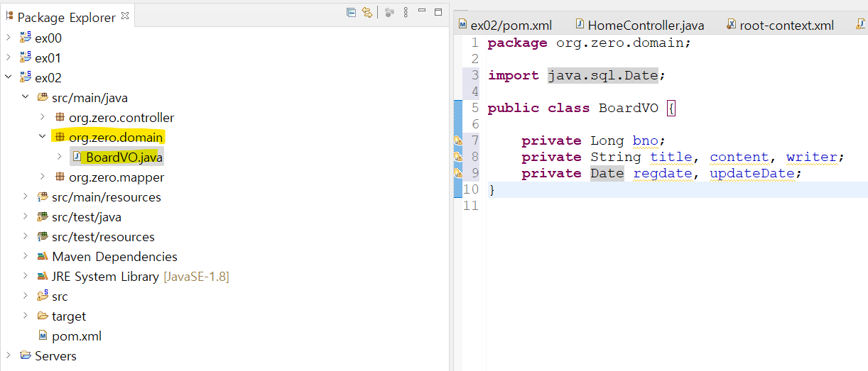The height and width of the screenshot is (371, 868).
Task: Click the warning marker on line 9
Action: (458, 173)
